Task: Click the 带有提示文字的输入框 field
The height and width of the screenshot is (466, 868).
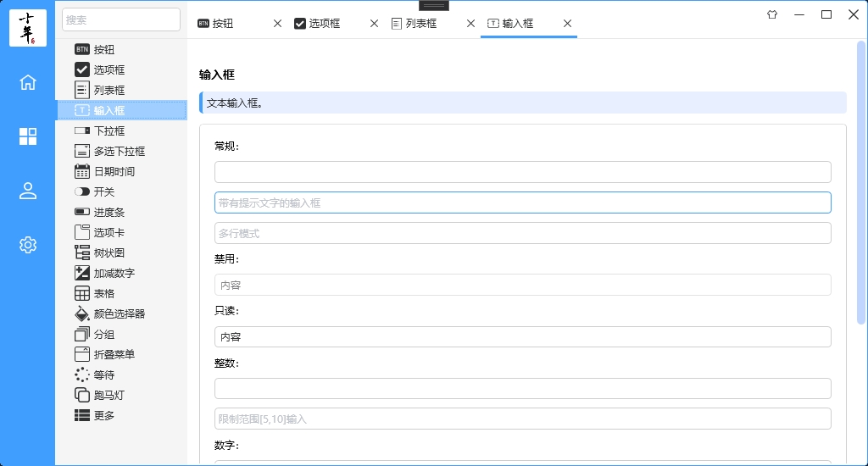Action: click(x=522, y=202)
